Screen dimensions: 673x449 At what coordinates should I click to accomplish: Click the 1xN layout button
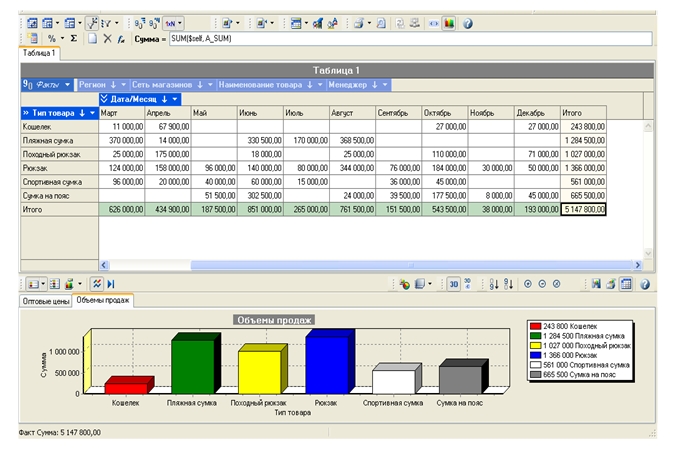[x=170, y=24]
